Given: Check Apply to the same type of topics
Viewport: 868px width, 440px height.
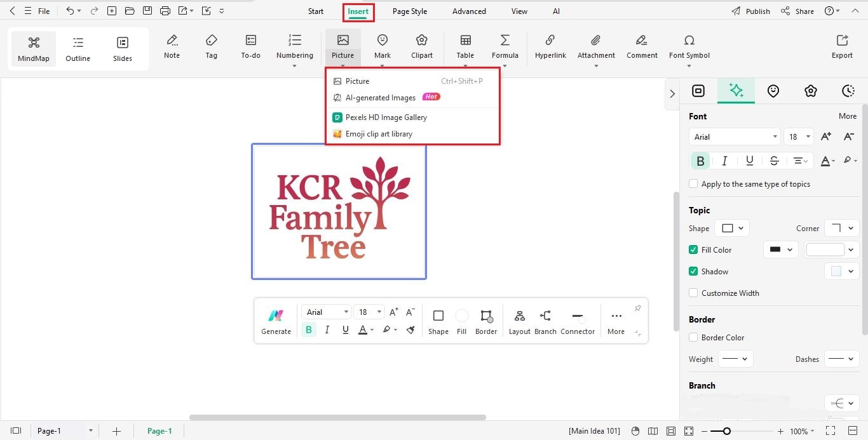Looking at the screenshot, I should pos(693,183).
